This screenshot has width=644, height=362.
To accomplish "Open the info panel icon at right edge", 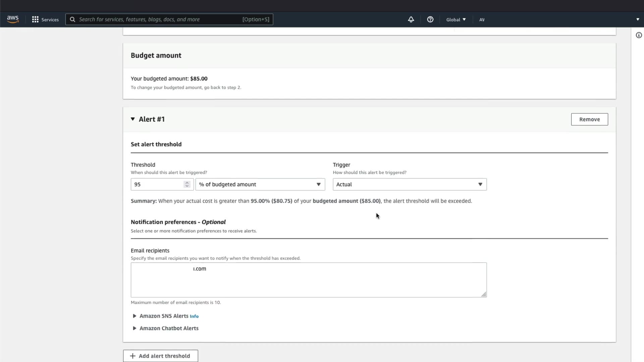I will [x=639, y=35].
